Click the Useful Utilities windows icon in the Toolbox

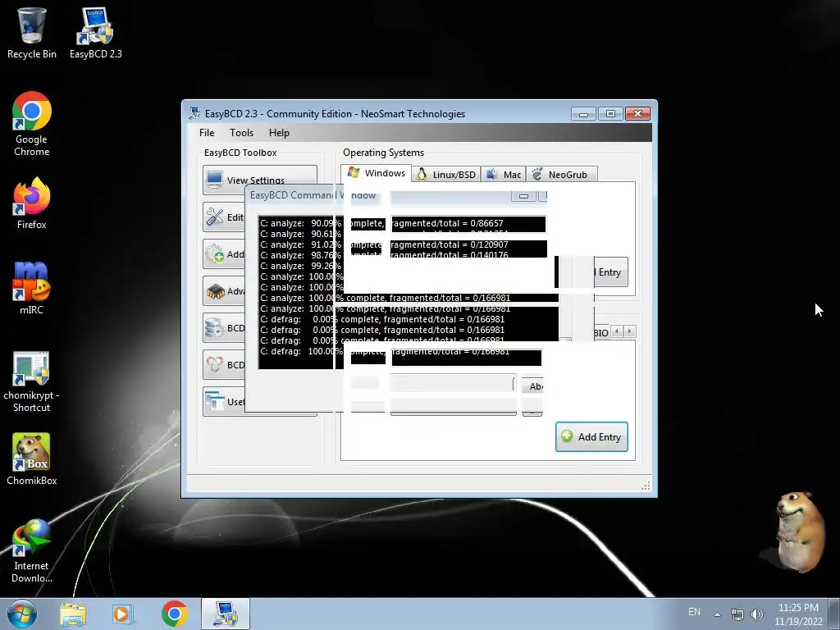(x=215, y=401)
